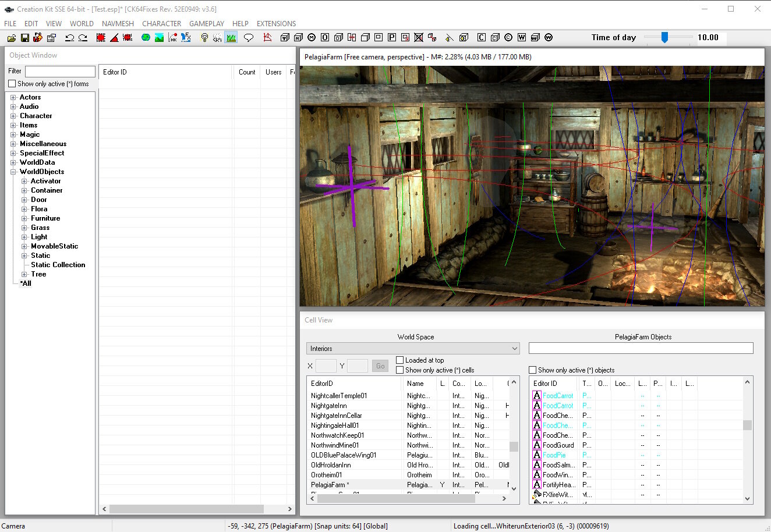771x532 pixels.
Task: Open the EXTENSIONS menu
Action: (x=277, y=24)
